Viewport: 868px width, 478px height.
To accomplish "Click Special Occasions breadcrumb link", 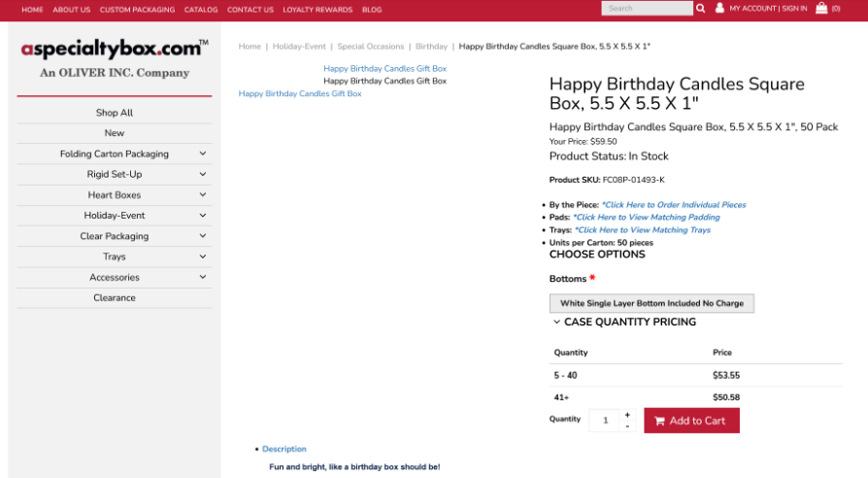I will pyautogui.click(x=370, y=47).
